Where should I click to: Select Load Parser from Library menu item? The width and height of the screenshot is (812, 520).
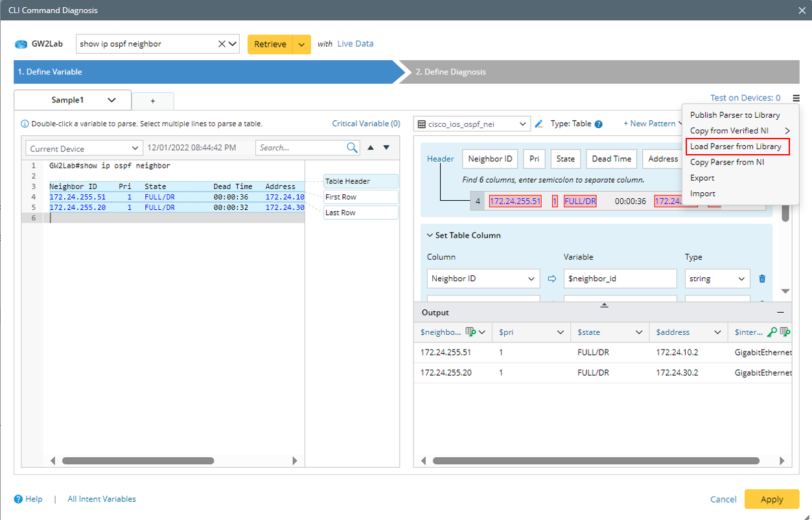pos(736,146)
